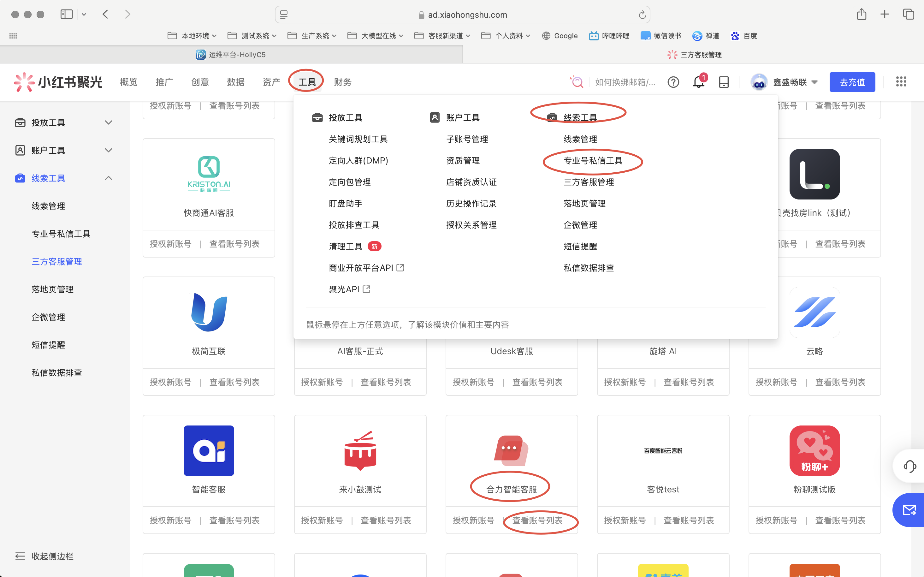The image size is (924, 577).
Task: Click 授权新账号 under 粉聊测试版
Action: (776, 520)
